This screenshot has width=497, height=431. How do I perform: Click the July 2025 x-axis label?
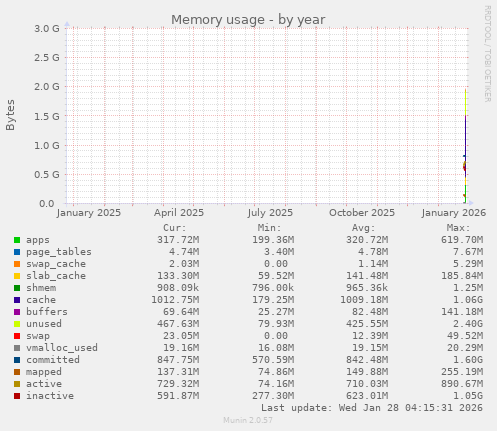pyautogui.click(x=270, y=213)
